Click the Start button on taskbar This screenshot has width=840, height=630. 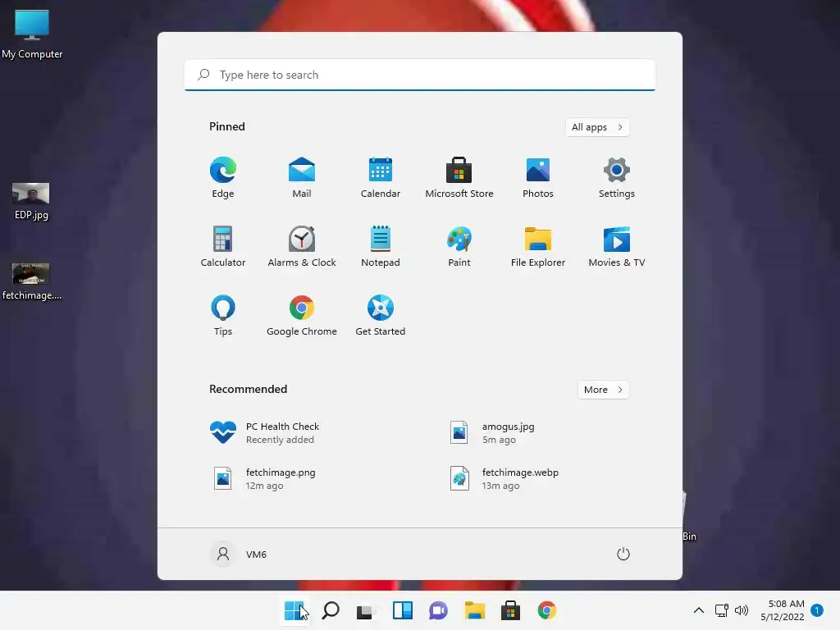click(294, 610)
